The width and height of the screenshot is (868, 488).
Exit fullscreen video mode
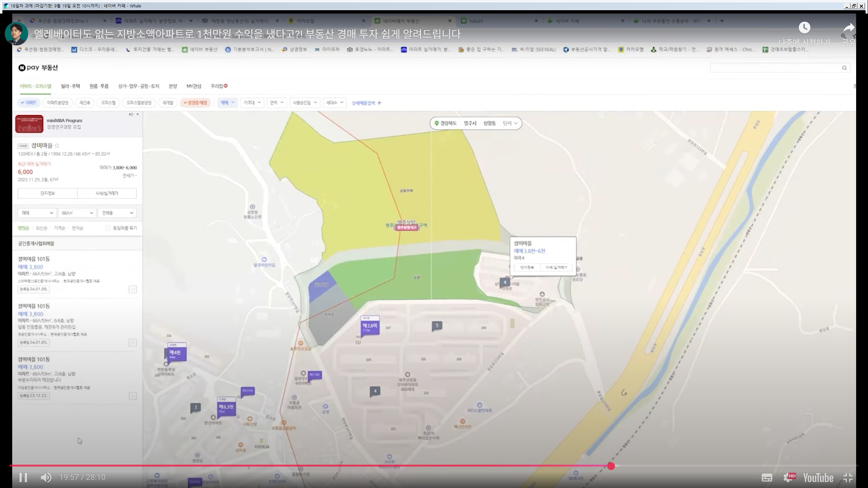coord(848,477)
